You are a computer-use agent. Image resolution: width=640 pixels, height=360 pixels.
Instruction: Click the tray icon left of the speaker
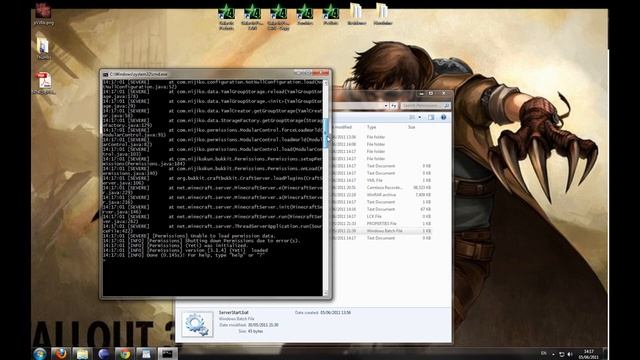(x=562, y=354)
